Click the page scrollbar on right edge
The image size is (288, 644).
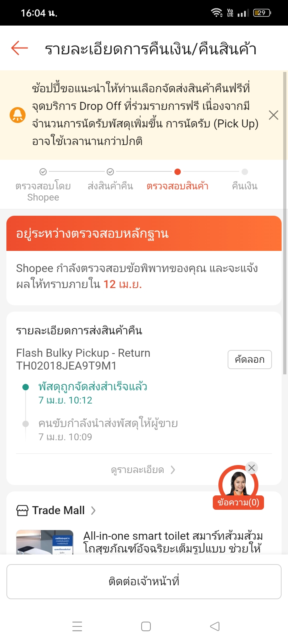285,224
